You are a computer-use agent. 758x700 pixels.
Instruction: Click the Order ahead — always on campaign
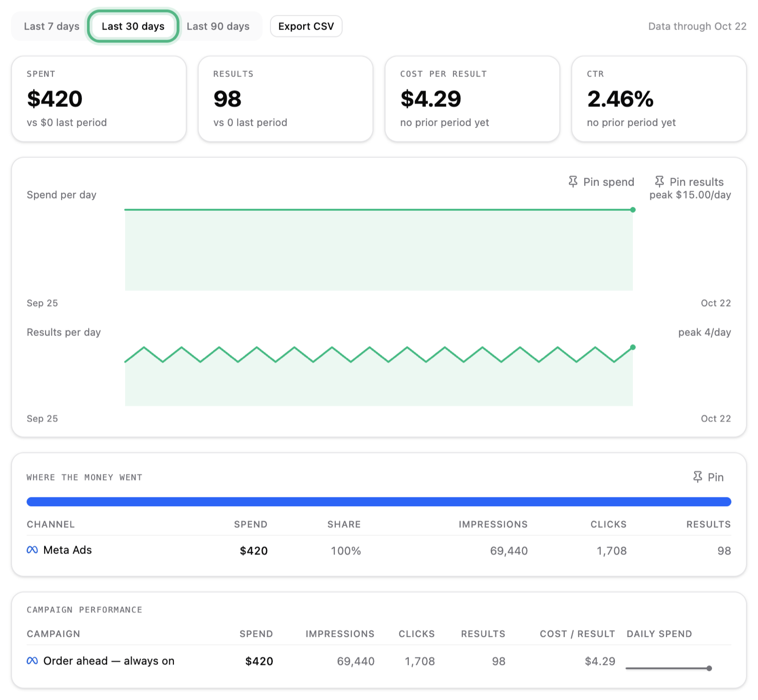(109, 661)
